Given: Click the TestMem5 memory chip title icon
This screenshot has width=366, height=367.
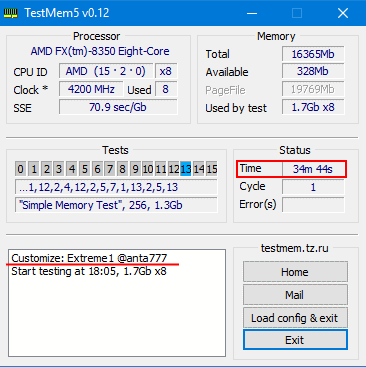Looking at the screenshot, I should tap(11, 13).
